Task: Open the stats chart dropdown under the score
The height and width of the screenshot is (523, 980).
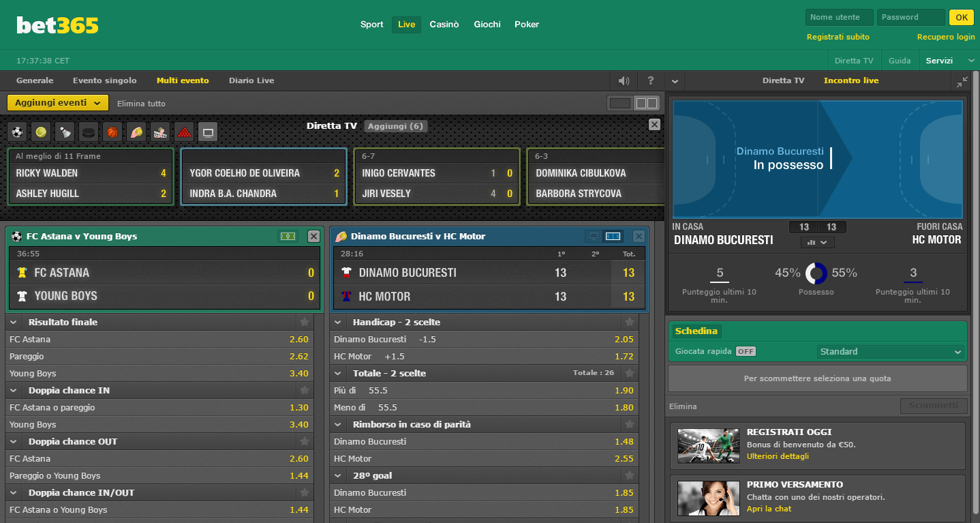Action: pyautogui.click(x=817, y=242)
